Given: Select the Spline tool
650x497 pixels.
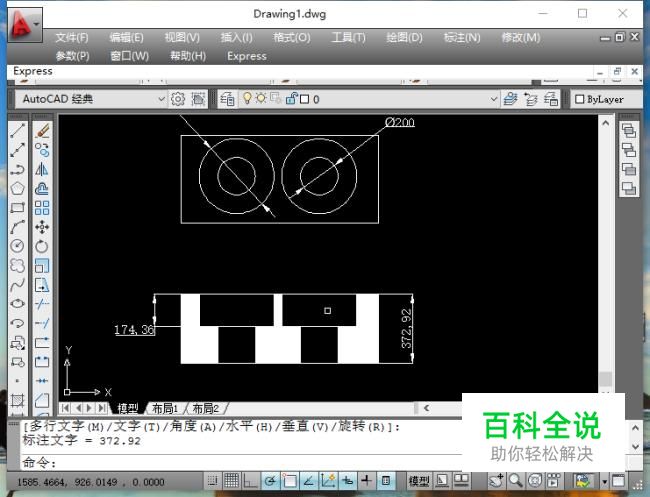Looking at the screenshot, I should click(17, 285).
